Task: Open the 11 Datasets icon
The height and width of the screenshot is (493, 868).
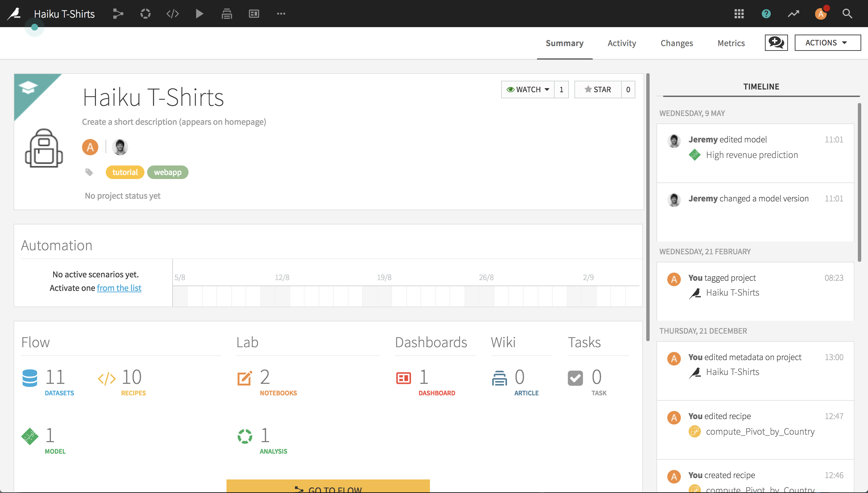Action: 30,378
